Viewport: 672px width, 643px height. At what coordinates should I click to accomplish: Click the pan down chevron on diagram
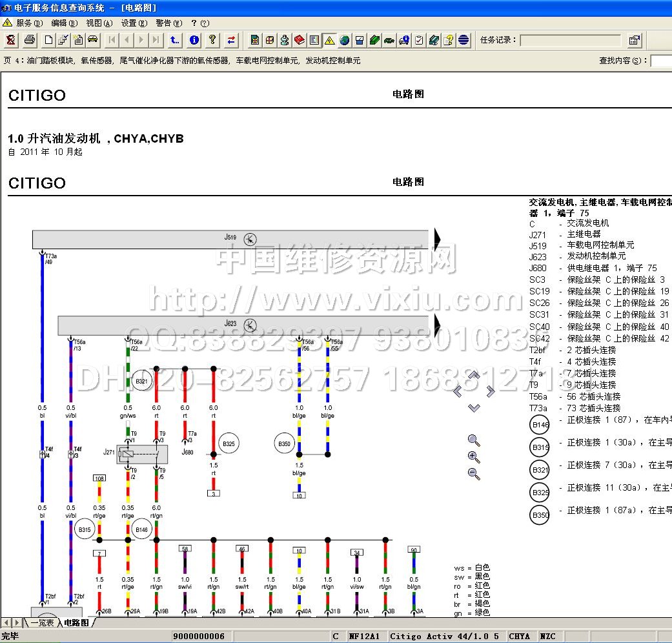(x=474, y=408)
